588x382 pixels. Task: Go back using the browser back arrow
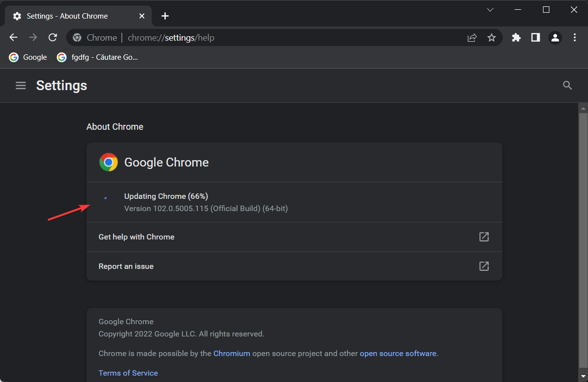(14, 38)
